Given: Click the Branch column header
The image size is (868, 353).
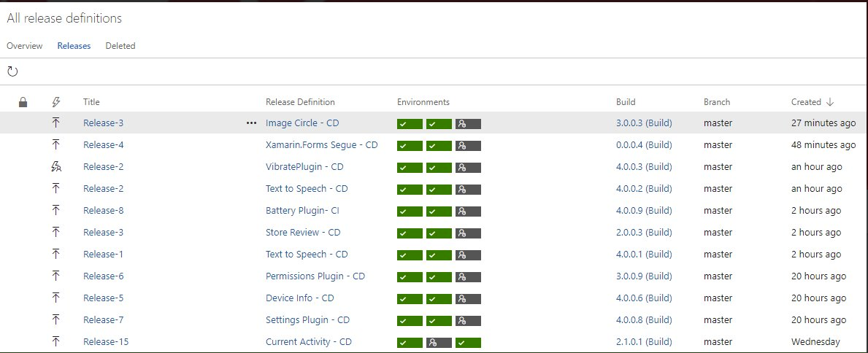Looking at the screenshot, I should (717, 102).
